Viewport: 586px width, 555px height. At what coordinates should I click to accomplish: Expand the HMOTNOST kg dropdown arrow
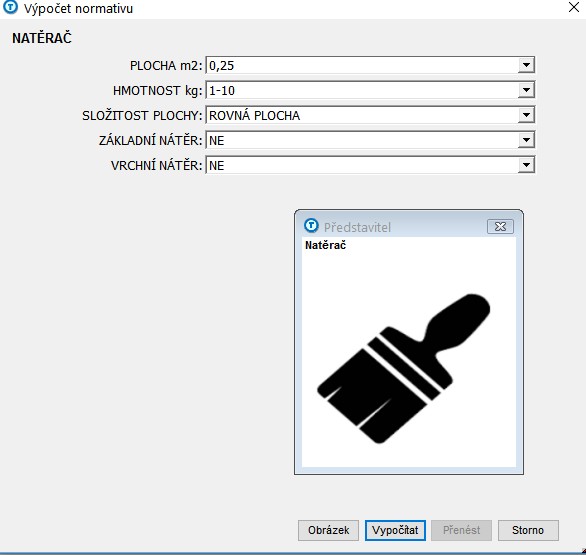[x=526, y=90]
